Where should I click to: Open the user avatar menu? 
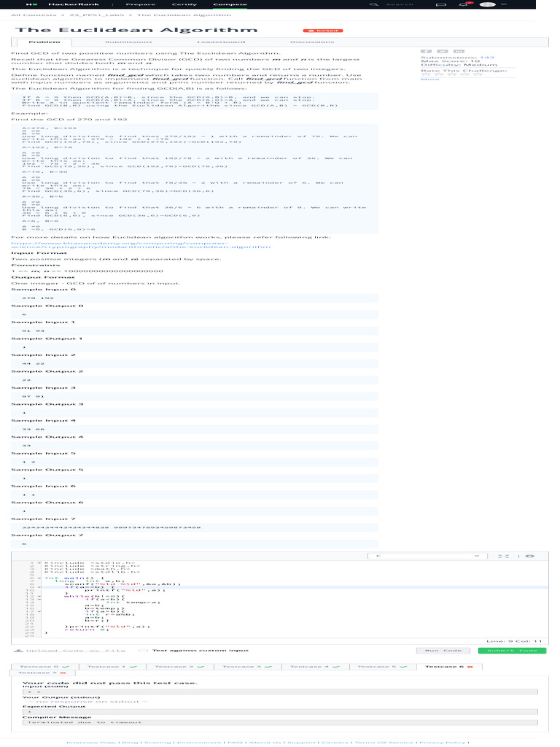pyautogui.click(x=487, y=4)
